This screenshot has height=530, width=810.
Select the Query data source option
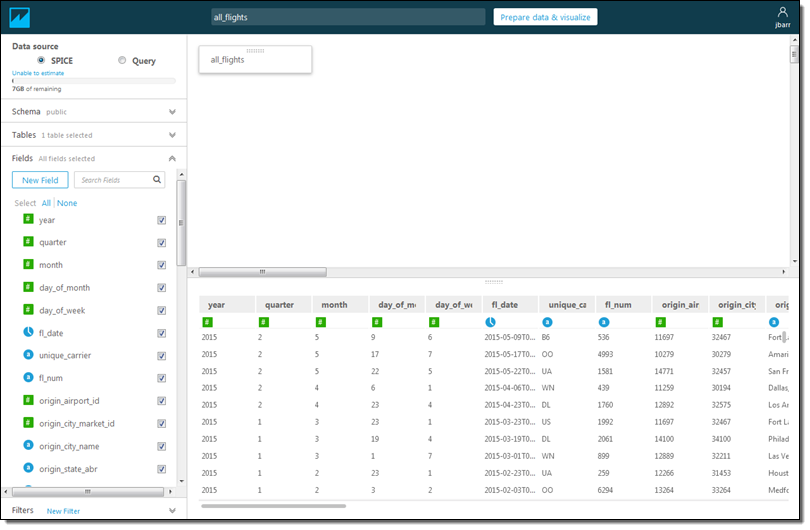(x=122, y=60)
